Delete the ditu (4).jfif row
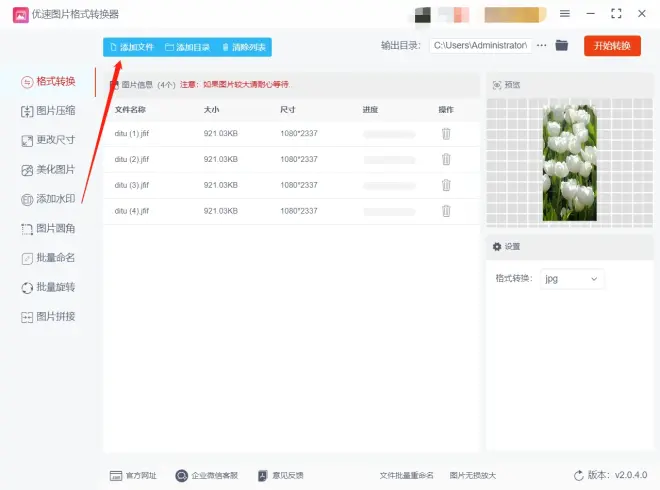Viewport: 660px width, 490px height. pos(446,211)
